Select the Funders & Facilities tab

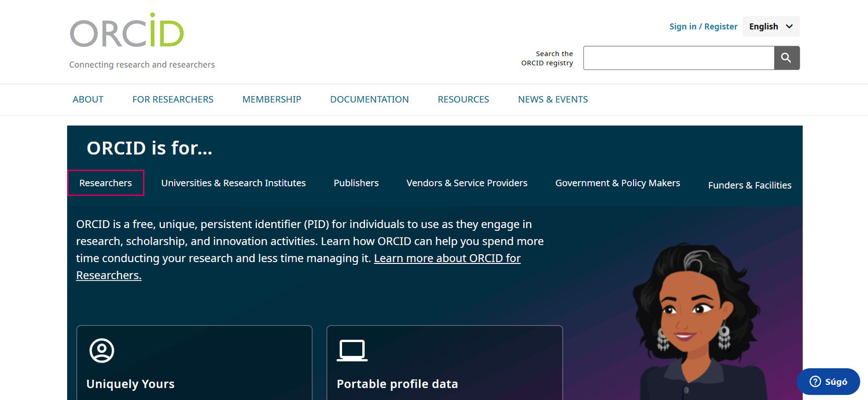749,185
